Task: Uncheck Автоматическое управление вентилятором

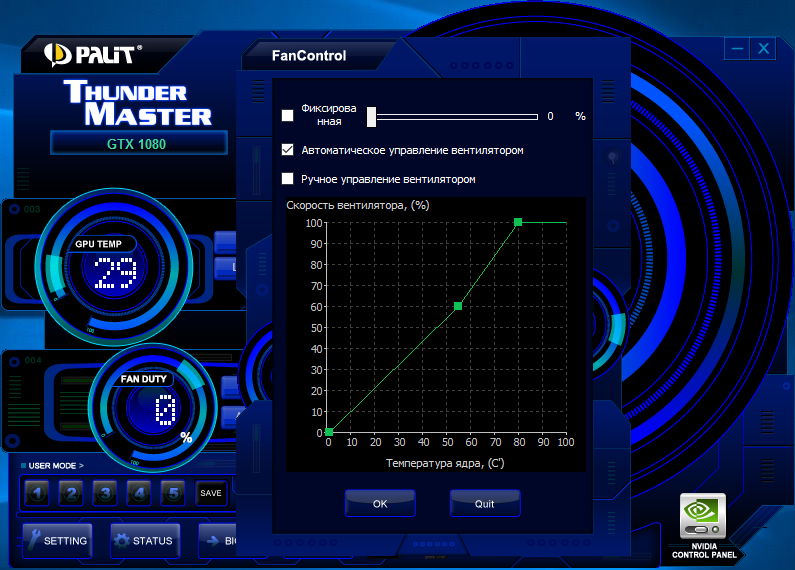Action: [x=287, y=150]
